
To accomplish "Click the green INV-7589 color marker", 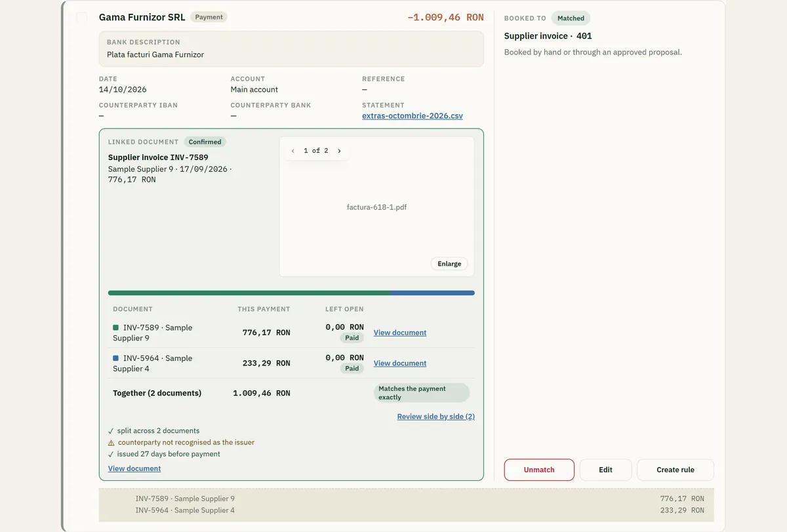I will (x=116, y=327).
